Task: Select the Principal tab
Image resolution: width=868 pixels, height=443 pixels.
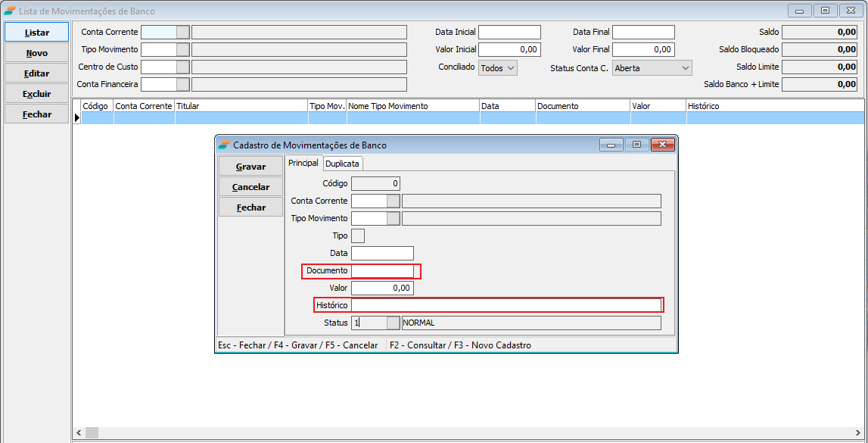Action: (x=303, y=163)
